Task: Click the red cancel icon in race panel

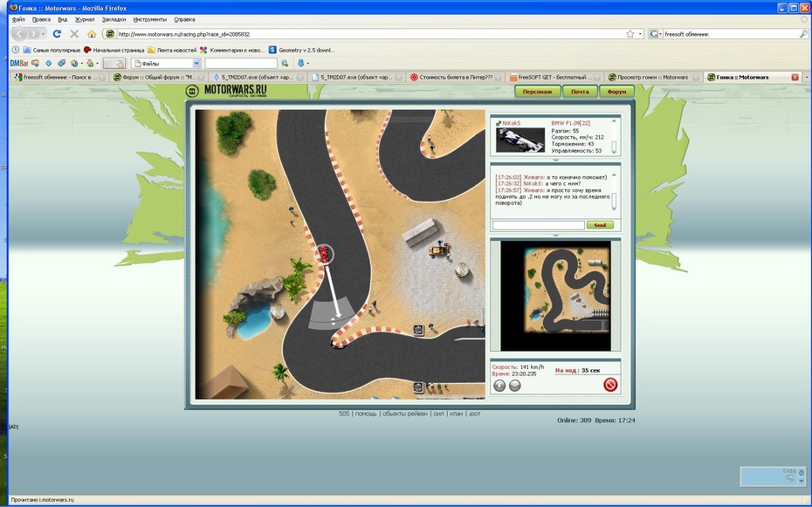Action: coord(610,385)
